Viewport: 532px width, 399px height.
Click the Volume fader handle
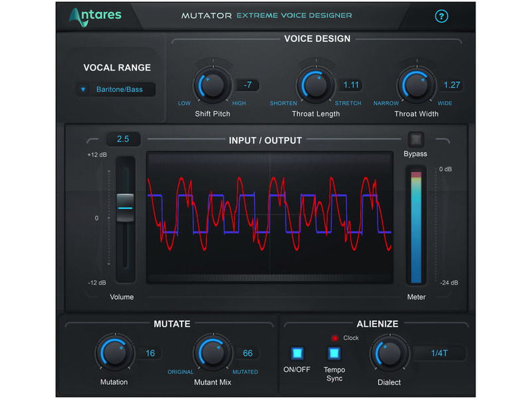click(125, 207)
